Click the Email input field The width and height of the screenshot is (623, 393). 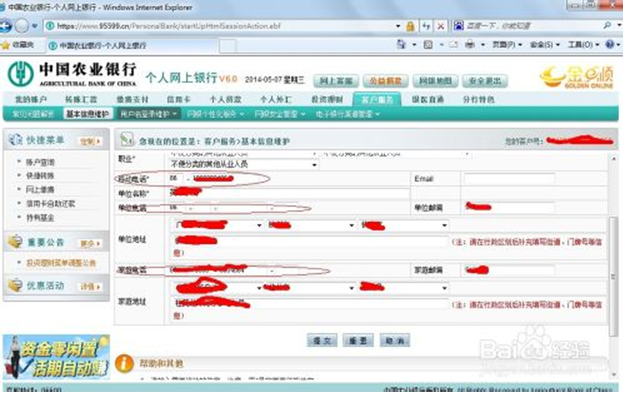(x=509, y=179)
